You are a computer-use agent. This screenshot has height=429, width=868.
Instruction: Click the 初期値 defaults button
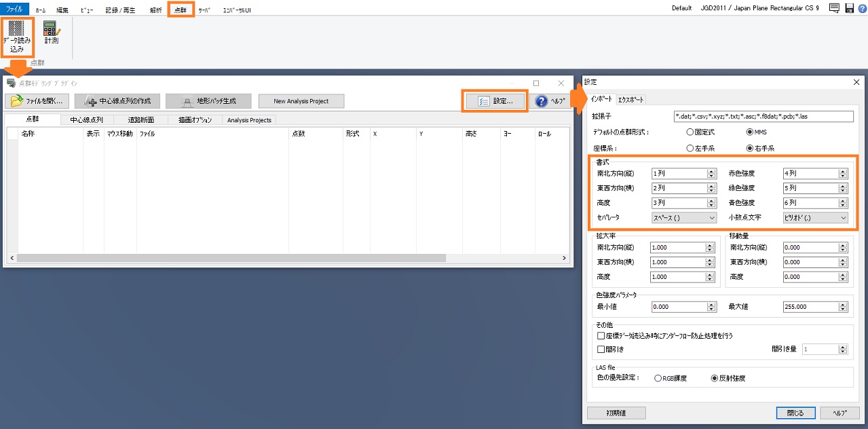[616, 413]
